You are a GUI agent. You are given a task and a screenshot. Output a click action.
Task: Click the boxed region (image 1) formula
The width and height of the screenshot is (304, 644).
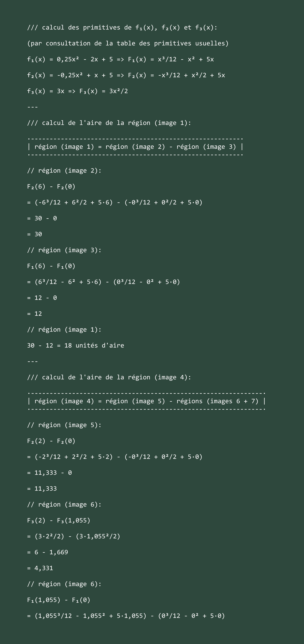pyautogui.click(x=135, y=147)
